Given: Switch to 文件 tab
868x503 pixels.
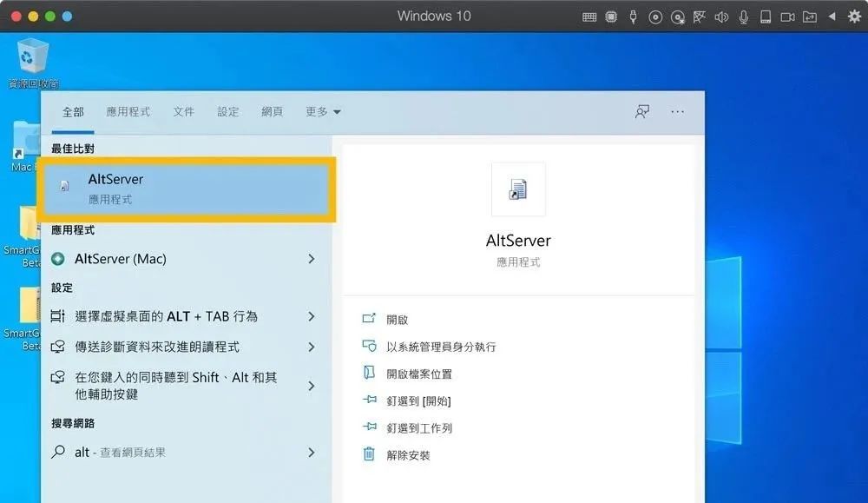Looking at the screenshot, I should pyautogui.click(x=183, y=112).
